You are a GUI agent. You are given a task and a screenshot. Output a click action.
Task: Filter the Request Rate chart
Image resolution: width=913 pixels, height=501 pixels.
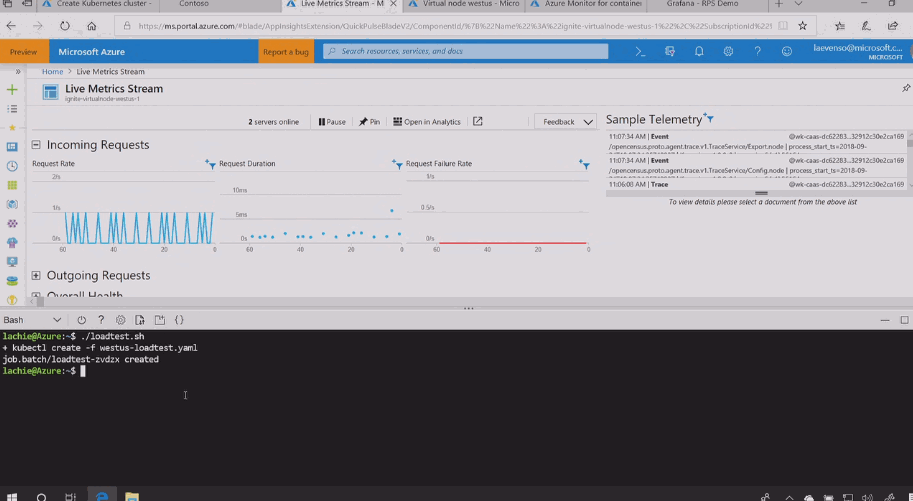[x=211, y=164]
